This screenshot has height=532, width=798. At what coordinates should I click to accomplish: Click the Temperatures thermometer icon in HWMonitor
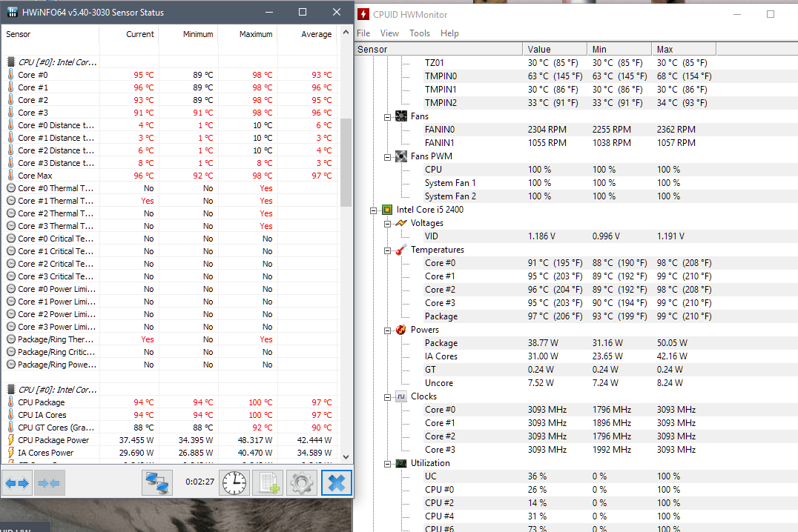coord(401,249)
